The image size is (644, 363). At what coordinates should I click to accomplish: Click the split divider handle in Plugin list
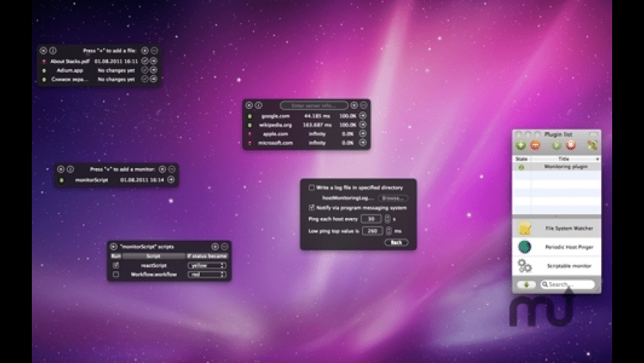tap(557, 216)
